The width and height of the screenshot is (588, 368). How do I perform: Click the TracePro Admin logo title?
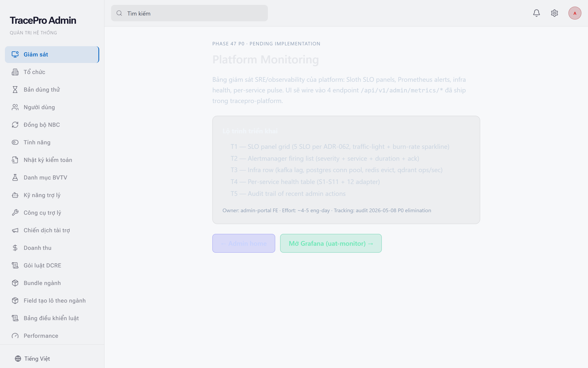coord(43,20)
